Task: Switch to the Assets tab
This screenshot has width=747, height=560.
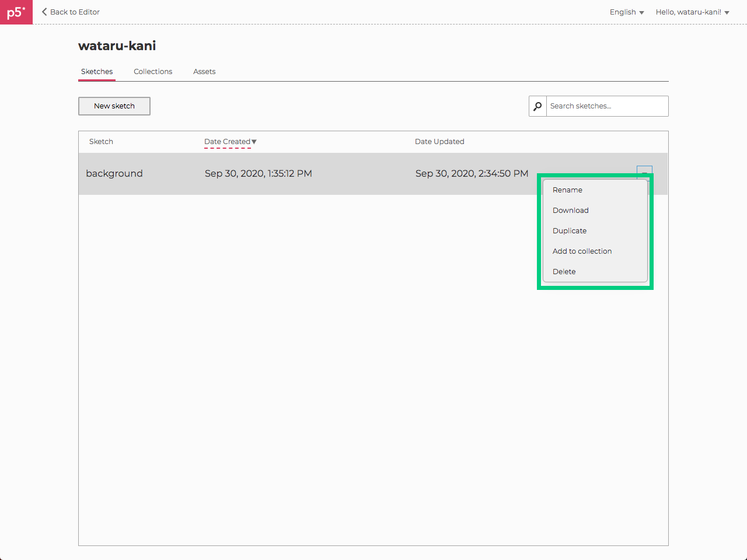Action: pos(204,72)
